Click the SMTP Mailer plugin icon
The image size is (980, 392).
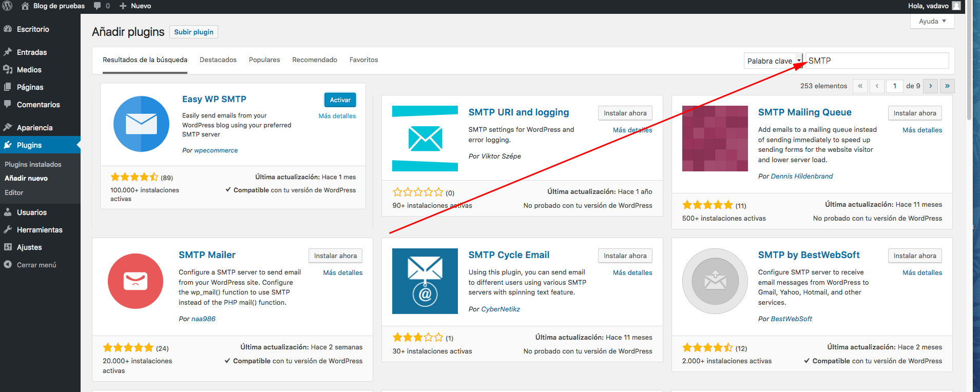[x=136, y=281]
